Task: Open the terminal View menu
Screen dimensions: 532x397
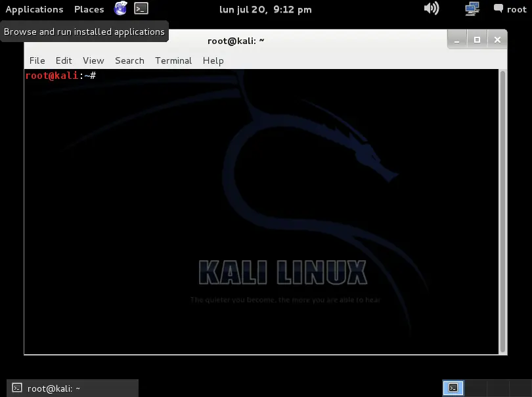Action: click(x=93, y=60)
